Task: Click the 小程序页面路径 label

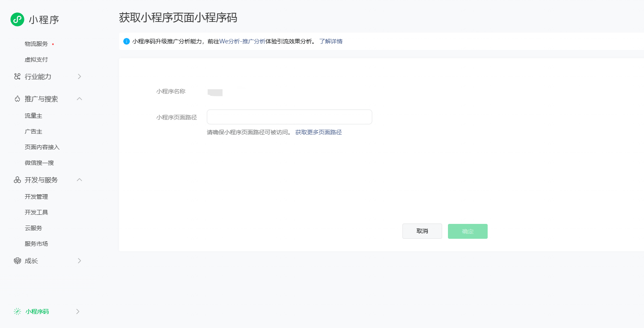Action: 177,117
